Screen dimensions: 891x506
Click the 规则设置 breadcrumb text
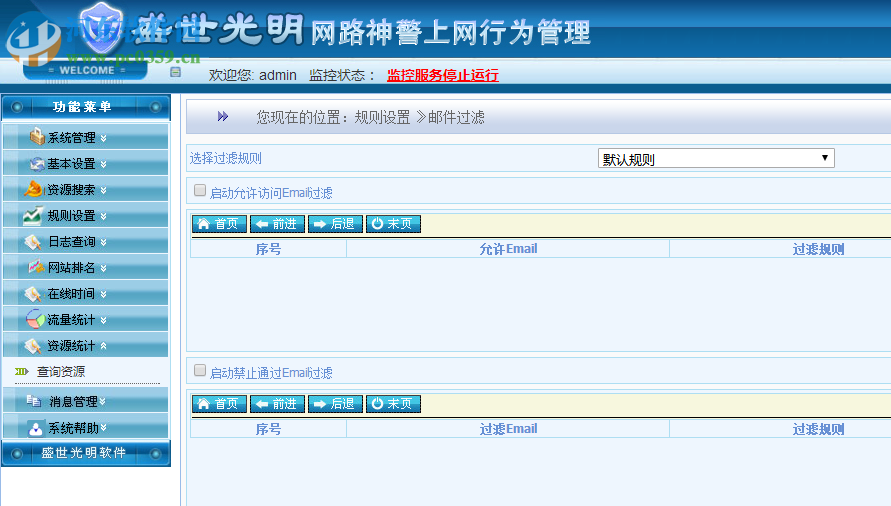coord(382,117)
